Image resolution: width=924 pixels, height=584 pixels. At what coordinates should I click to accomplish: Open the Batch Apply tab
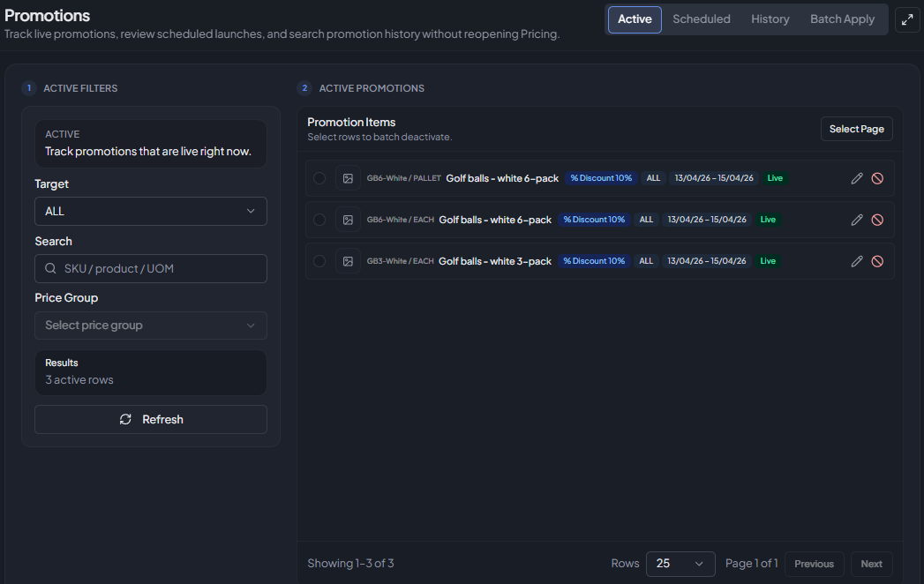pyautogui.click(x=842, y=19)
